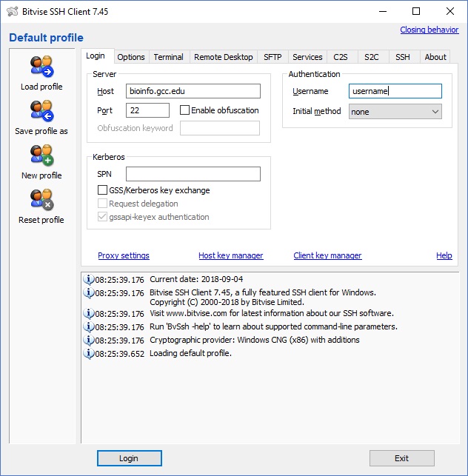Switch to the C2S tab
Viewport: 468px width, 476px height.
coord(341,57)
